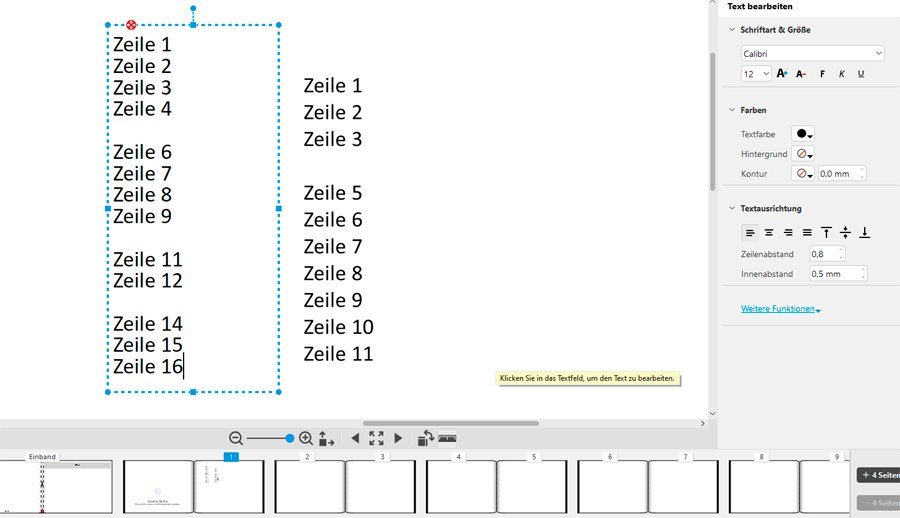Viewport: 900px width, 518px height.
Task: Open the Calibri font dropdown
Action: (x=812, y=53)
